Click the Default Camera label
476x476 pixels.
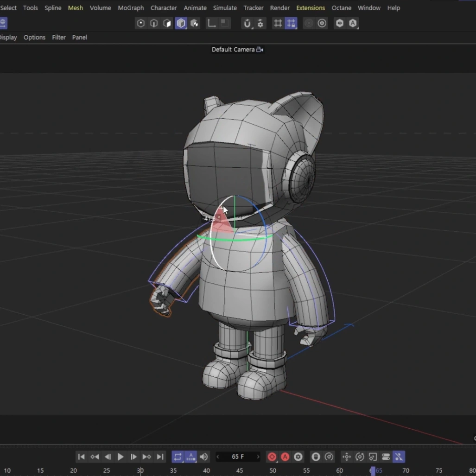(233, 50)
